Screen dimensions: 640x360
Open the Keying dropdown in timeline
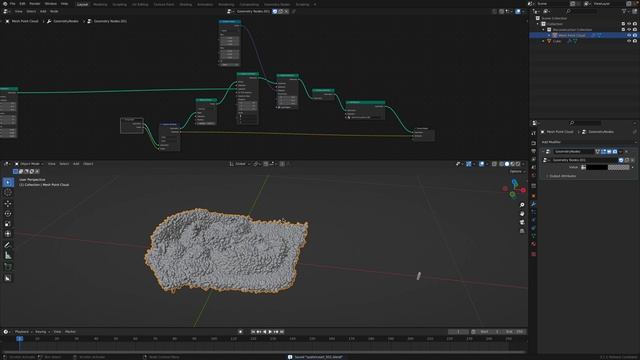click(x=41, y=332)
